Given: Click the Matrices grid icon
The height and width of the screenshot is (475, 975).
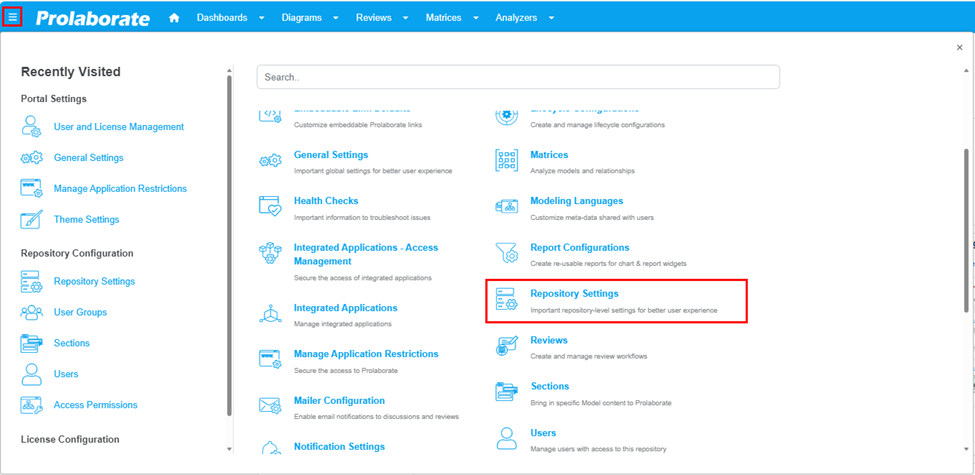Looking at the screenshot, I should (506, 160).
